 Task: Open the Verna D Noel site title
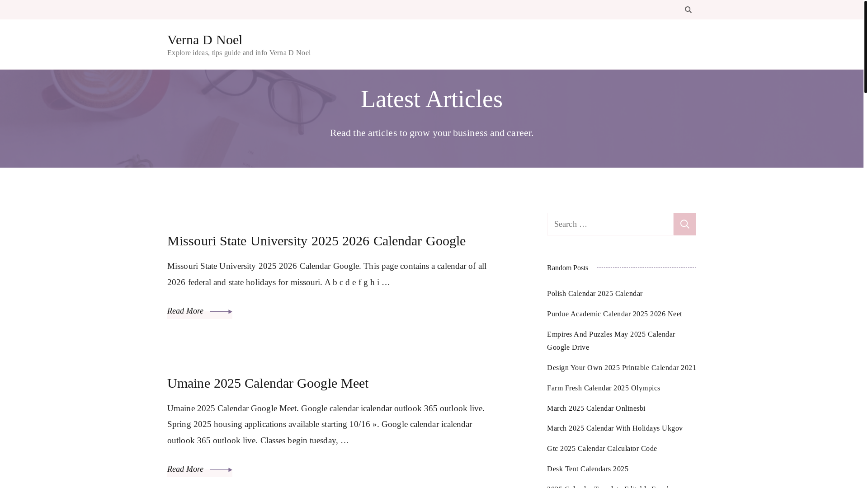205,40
